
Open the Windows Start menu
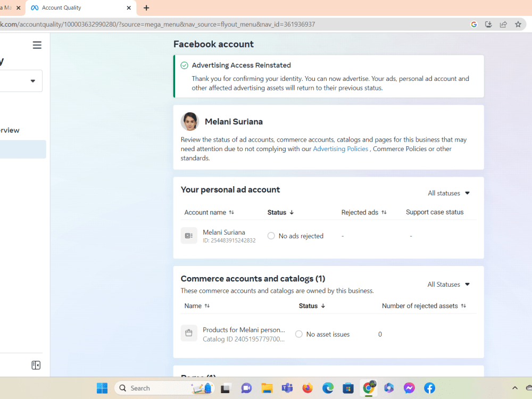102,388
